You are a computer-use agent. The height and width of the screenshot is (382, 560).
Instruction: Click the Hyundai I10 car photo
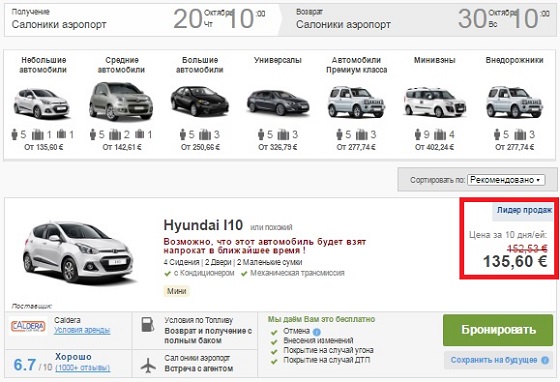click(79, 253)
